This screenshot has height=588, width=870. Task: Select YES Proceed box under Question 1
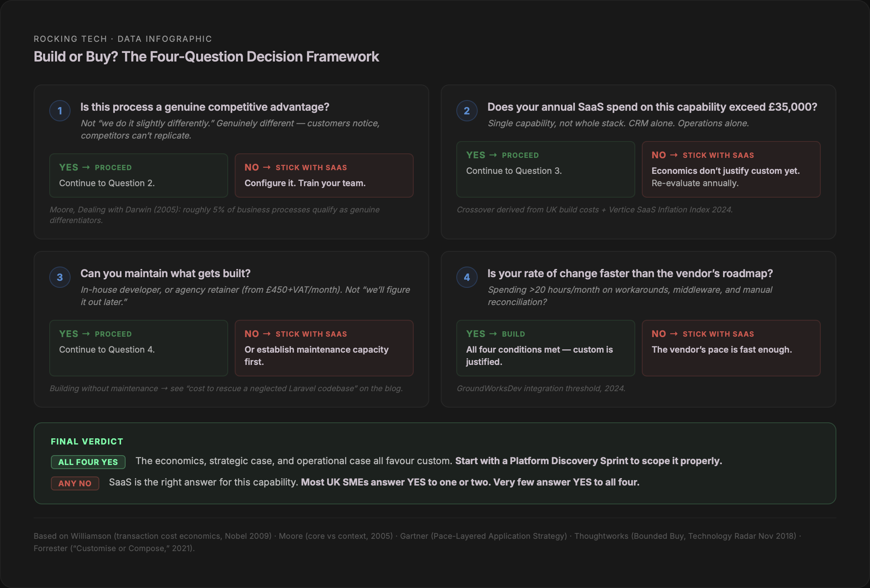(x=138, y=175)
